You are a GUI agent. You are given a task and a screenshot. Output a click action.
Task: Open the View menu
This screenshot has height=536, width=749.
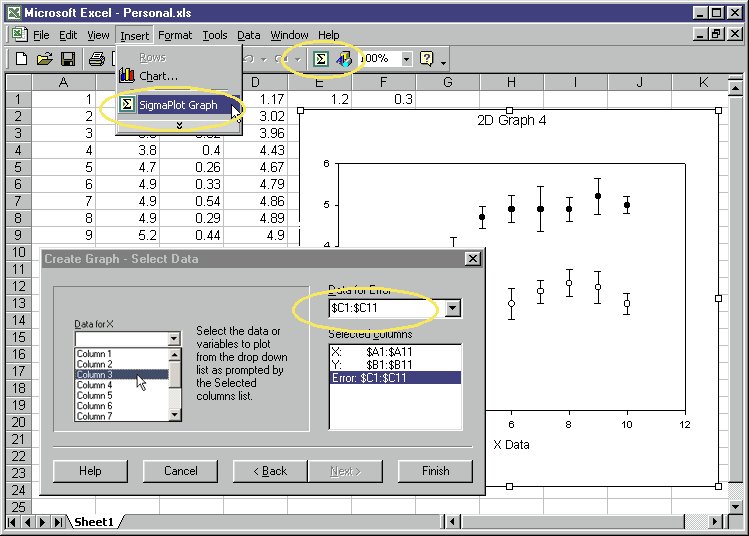pyautogui.click(x=98, y=35)
